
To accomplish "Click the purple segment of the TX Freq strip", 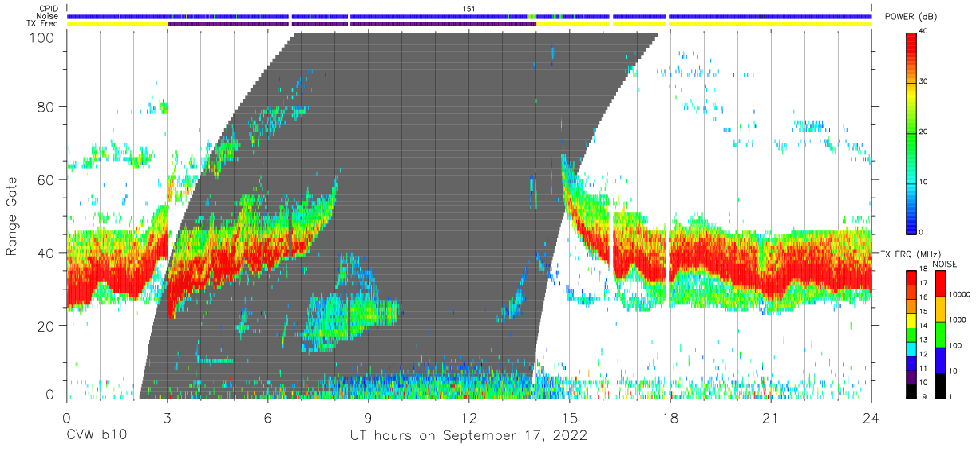I will tap(351, 24).
